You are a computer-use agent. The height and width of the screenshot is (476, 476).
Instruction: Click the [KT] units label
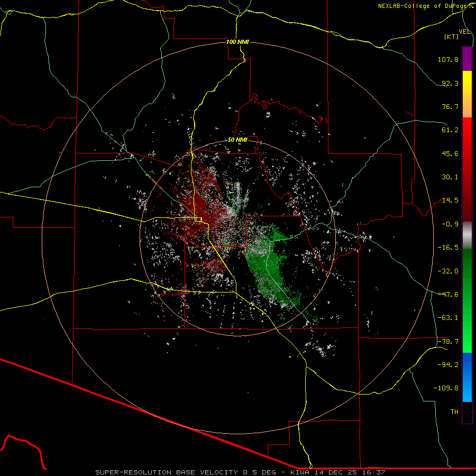pyautogui.click(x=452, y=36)
